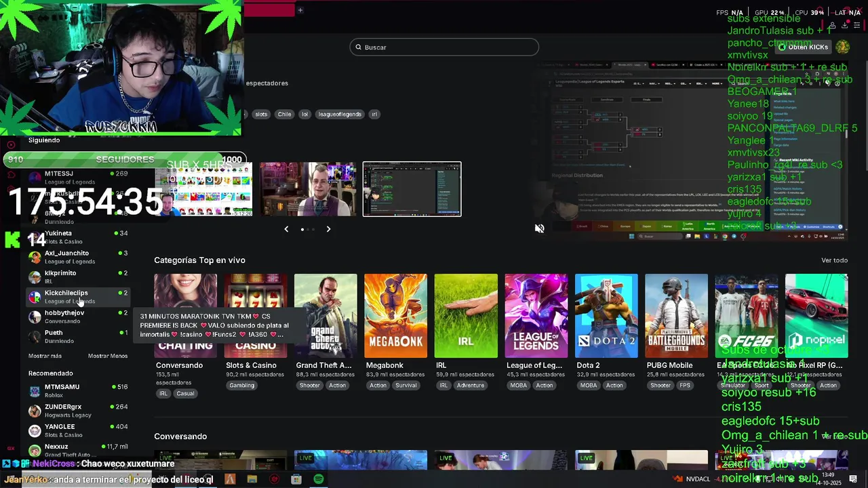Open the Conversando category card

click(185, 316)
